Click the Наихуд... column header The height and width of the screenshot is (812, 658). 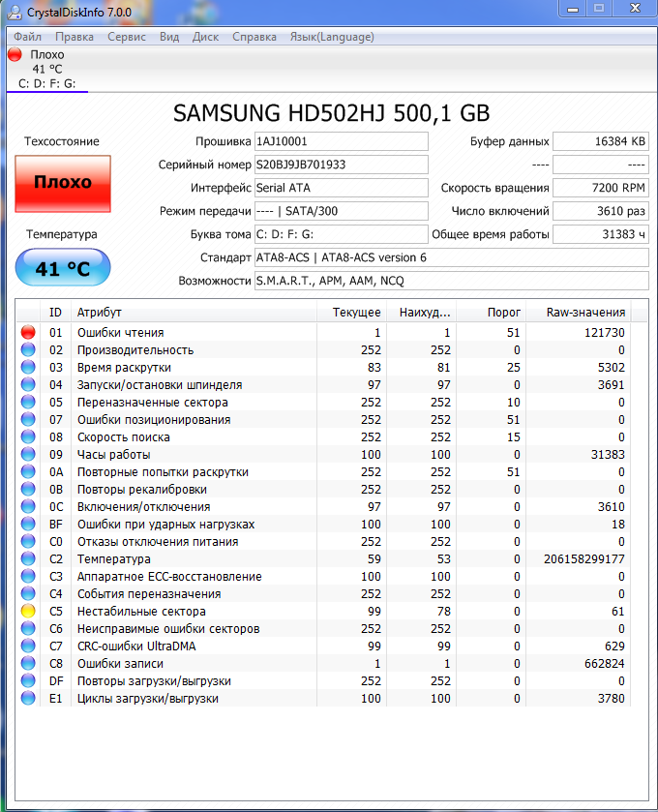421,313
